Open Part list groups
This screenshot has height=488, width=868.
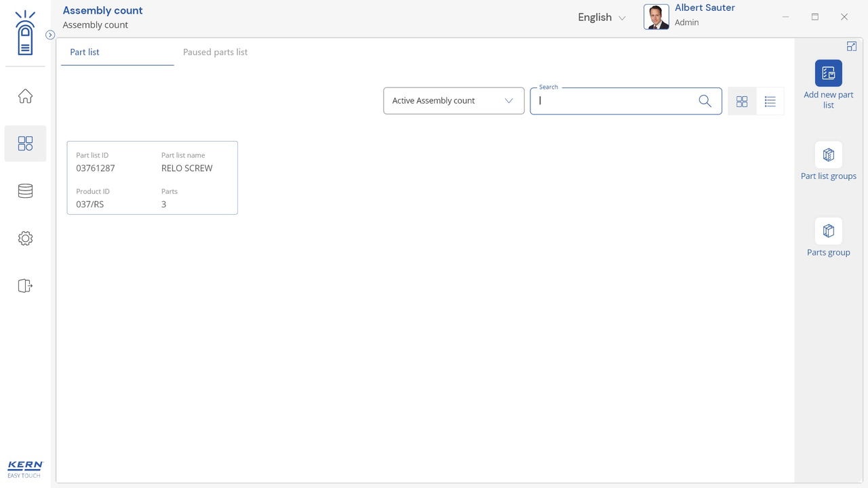[x=828, y=155]
